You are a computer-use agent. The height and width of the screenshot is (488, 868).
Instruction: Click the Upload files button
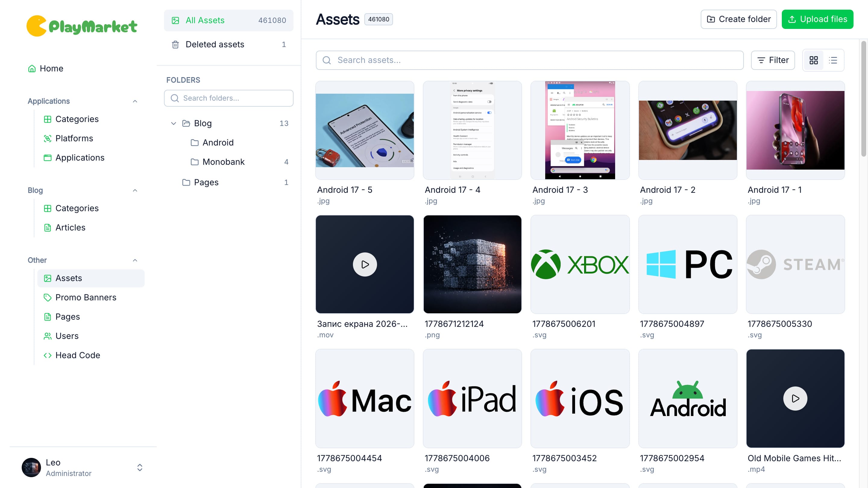coord(817,19)
